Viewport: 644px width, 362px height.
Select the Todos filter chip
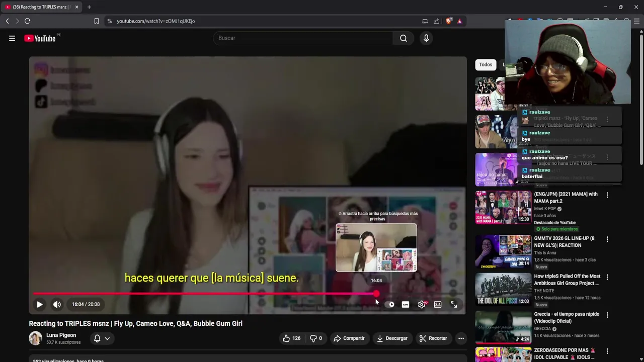pos(486,64)
